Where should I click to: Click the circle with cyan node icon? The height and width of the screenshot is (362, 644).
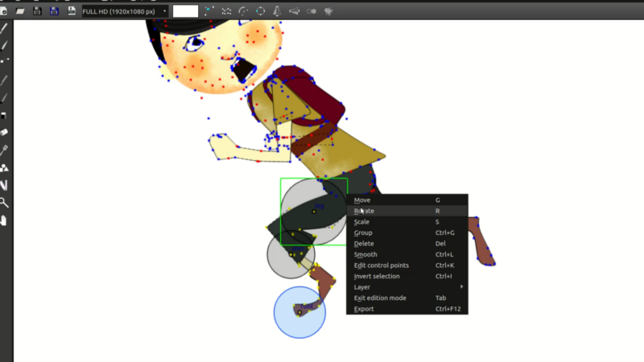coord(260,11)
